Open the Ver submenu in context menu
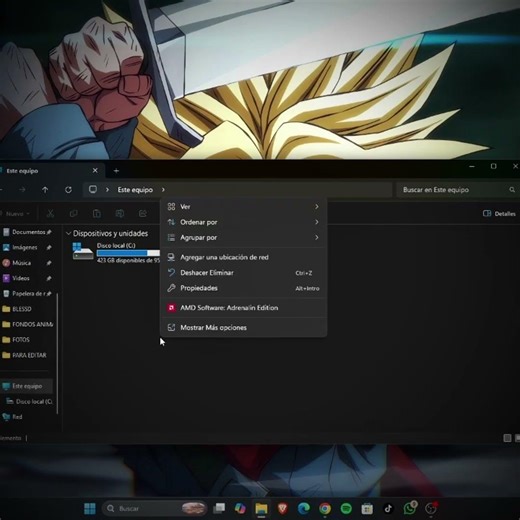 point(243,207)
